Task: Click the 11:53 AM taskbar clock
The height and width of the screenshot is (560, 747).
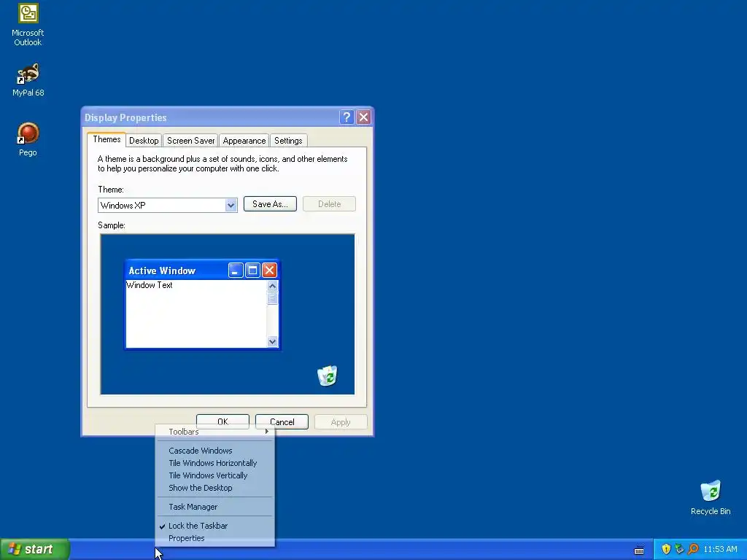Action: click(x=720, y=550)
